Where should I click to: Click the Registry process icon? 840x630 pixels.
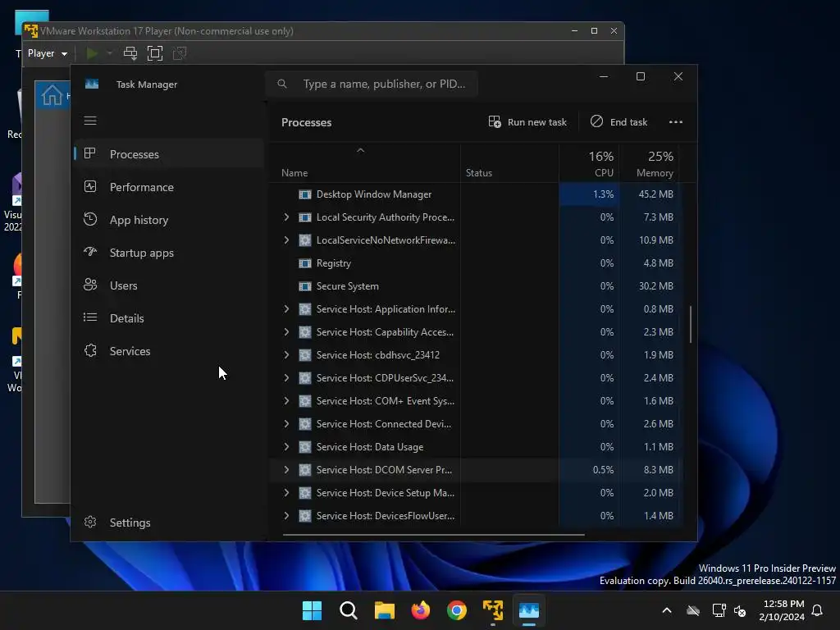[x=305, y=263]
